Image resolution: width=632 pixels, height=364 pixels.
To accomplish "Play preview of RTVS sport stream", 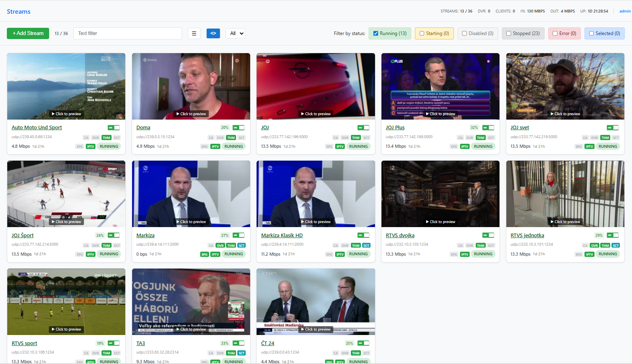I will click(x=66, y=329).
